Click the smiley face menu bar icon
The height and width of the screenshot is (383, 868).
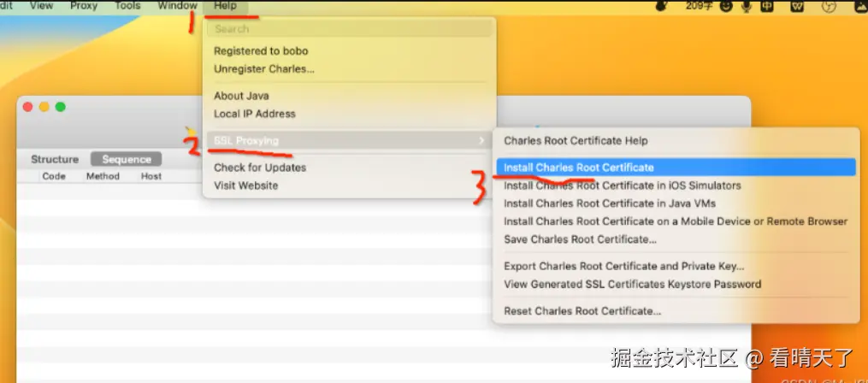[x=726, y=6]
